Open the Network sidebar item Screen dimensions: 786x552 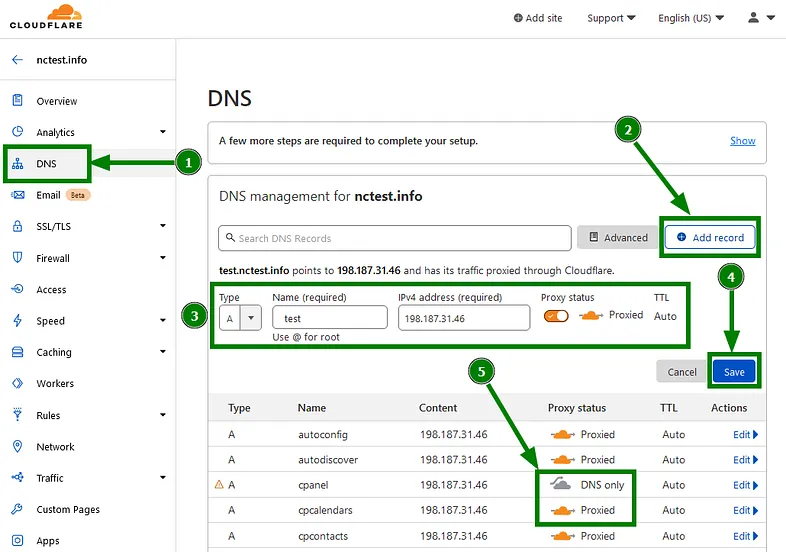[x=55, y=447]
